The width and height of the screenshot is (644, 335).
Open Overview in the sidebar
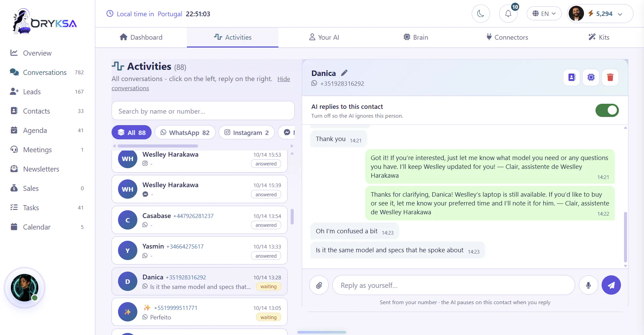pyautogui.click(x=47, y=53)
